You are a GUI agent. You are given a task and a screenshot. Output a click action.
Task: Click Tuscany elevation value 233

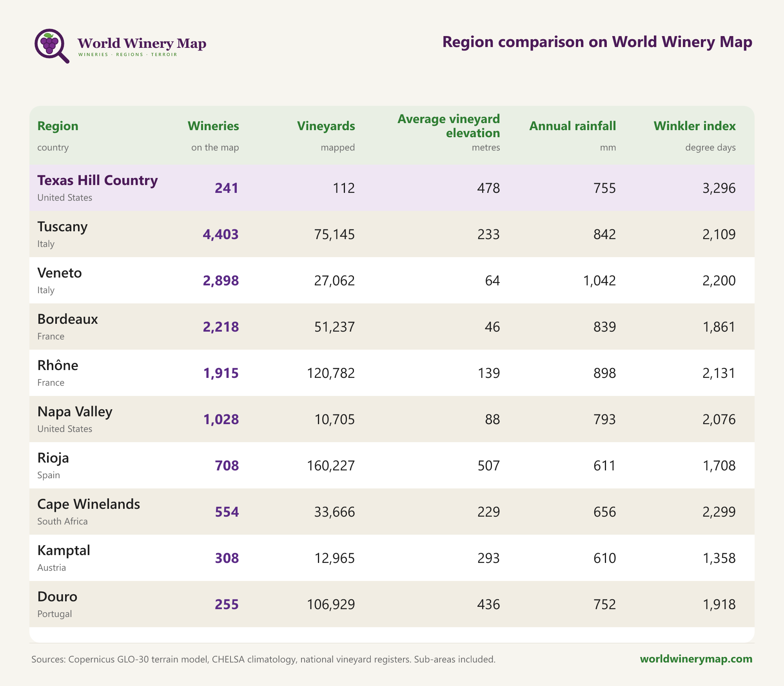pos(488,234)
